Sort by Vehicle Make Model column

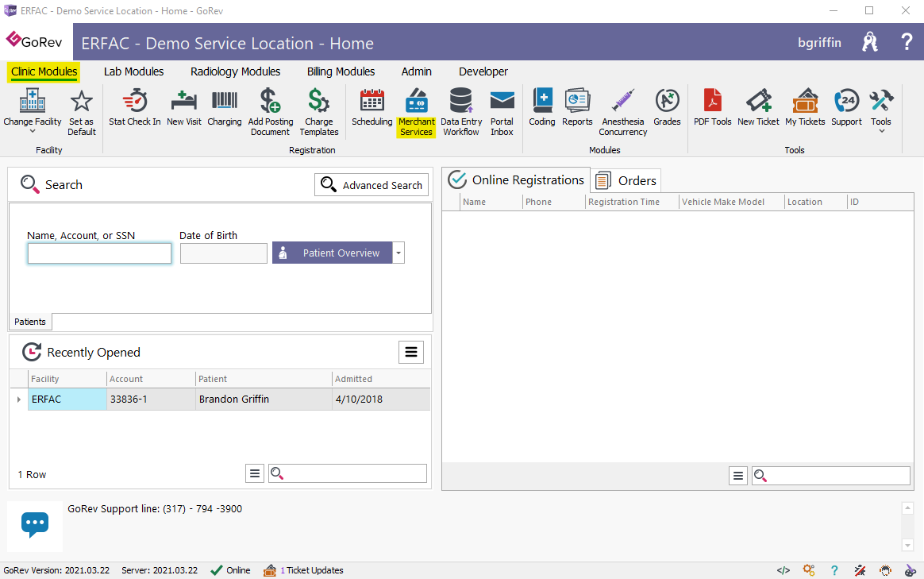pyautogui.click(x=731, y=202)
